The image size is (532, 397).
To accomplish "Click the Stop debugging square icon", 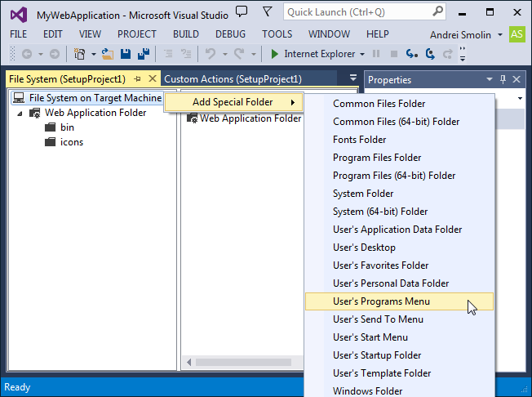I will point(394,54).
